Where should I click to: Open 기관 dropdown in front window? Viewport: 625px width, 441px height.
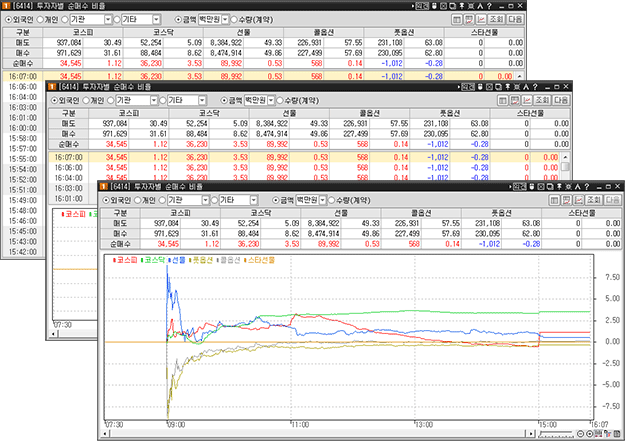(x=205, y=200)
